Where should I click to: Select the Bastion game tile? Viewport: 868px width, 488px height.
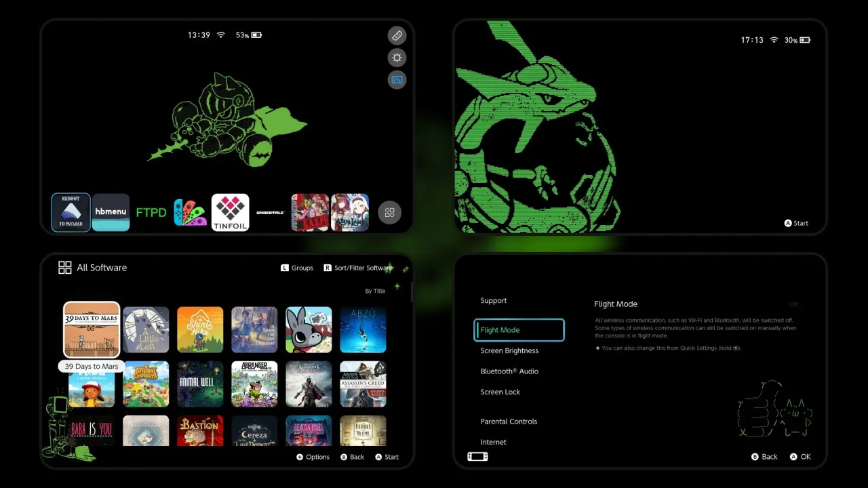[200, 430]
